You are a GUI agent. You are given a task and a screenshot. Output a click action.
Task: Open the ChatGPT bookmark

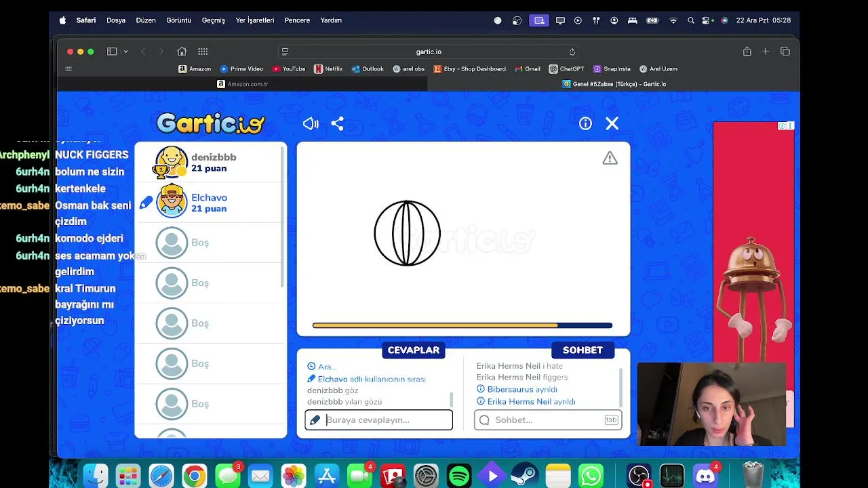click(x=567, y=68)
